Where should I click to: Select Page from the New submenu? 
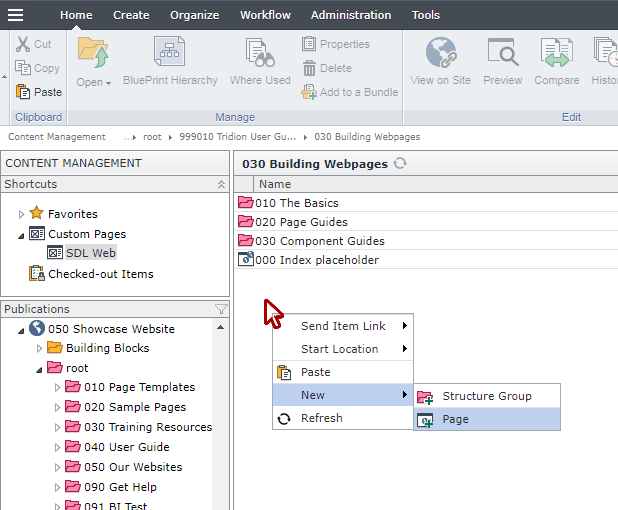pyautogui.click(x=455, y=419)
